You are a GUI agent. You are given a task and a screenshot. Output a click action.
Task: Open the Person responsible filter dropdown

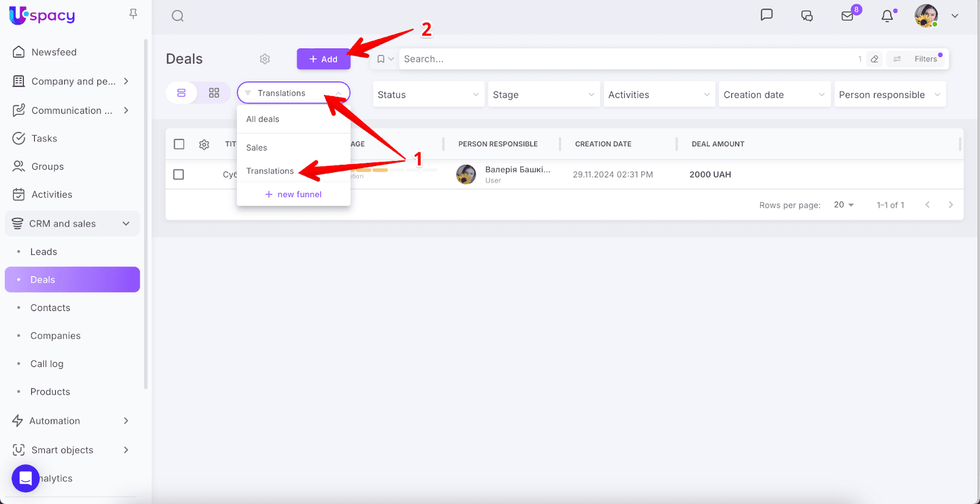[889, 95]
